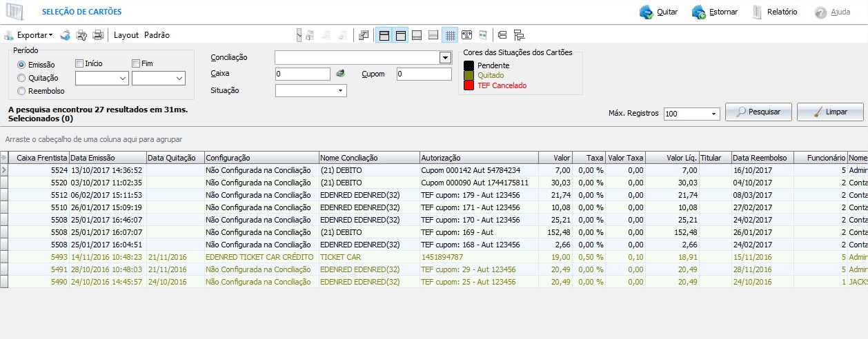Click the printer icon in toolbar
Image resolution: width=868 pixels, height=339 pixels.
(x=98, y=34)
